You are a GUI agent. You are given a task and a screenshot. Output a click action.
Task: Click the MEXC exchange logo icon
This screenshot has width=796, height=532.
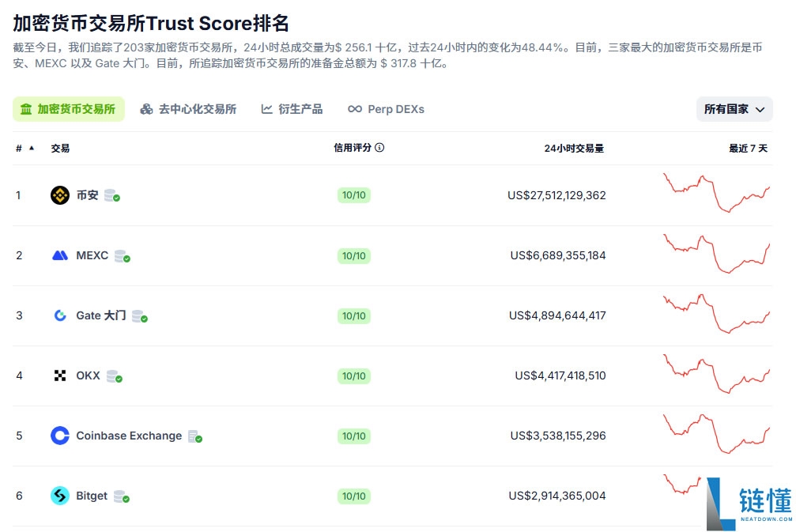[x=60, y=255]
